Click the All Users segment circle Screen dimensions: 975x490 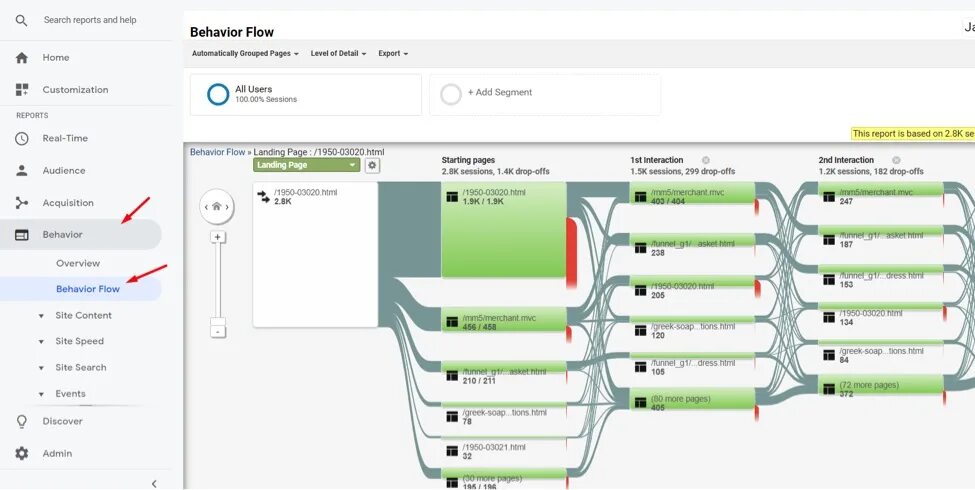[x=218, y=94]
